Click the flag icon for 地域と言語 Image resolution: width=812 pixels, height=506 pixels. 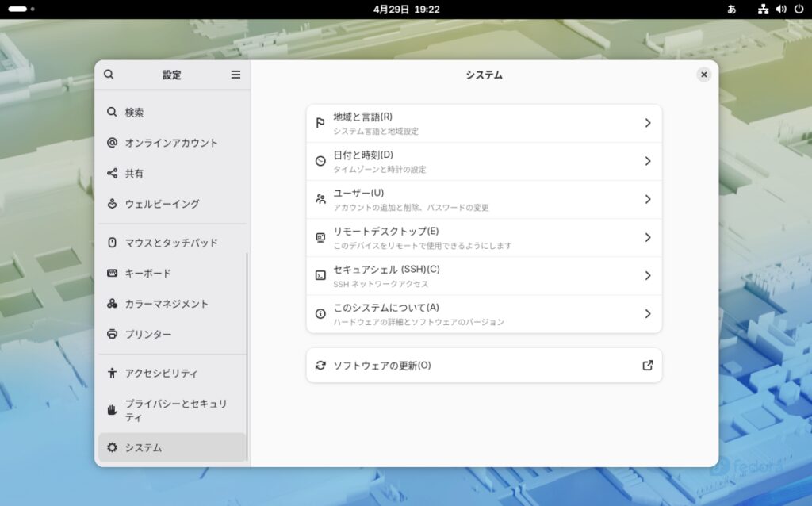click(x=320, y=123)
